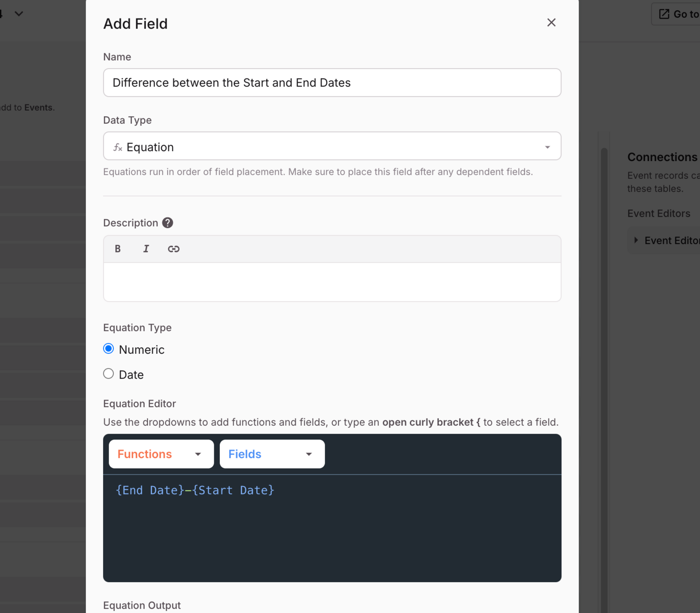Click the equation editor code area

(x=332, y=537)
